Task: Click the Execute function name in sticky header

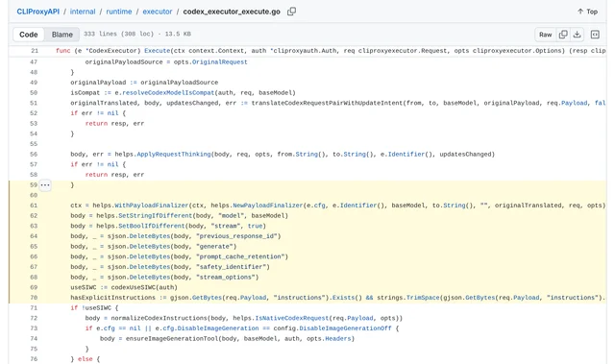Action: tap(157, 51)
